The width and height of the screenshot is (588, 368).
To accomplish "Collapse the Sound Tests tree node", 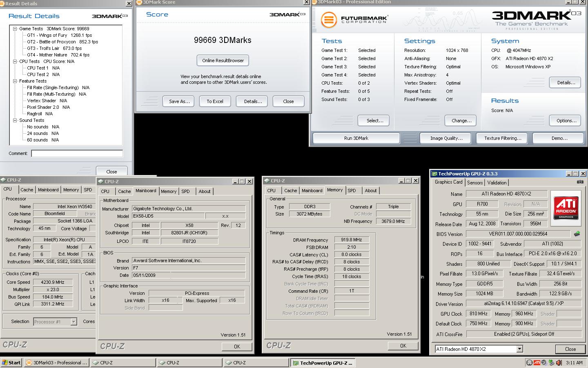I will tap(15, 120).
